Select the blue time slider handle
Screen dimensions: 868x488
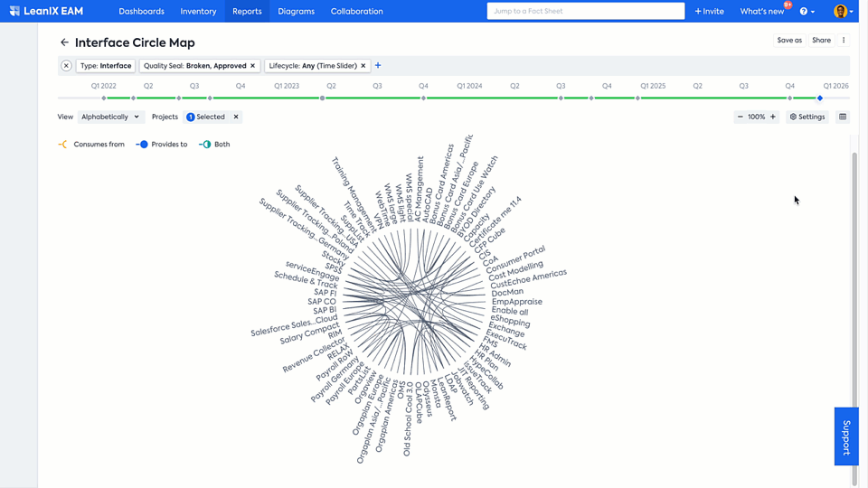pyautogui.click(x=820, y=98)
